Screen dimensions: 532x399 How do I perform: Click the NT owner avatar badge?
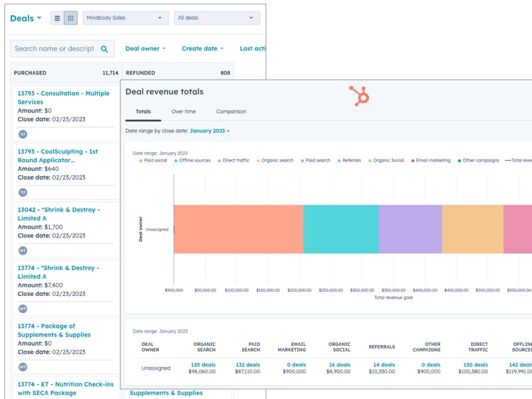(x=23, y=251)
